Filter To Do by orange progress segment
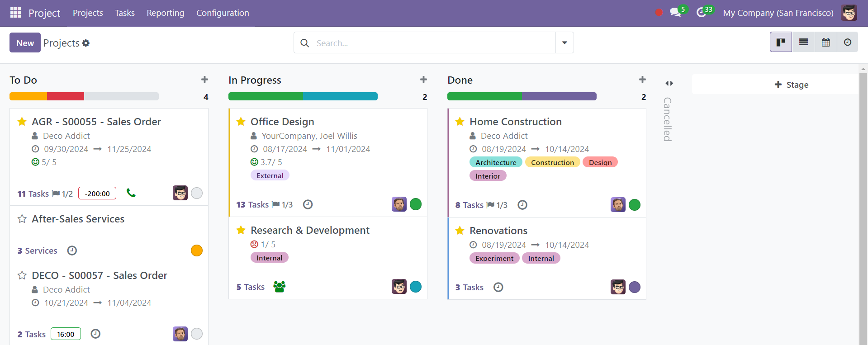868x345 pixels. (x=28, y=96)
